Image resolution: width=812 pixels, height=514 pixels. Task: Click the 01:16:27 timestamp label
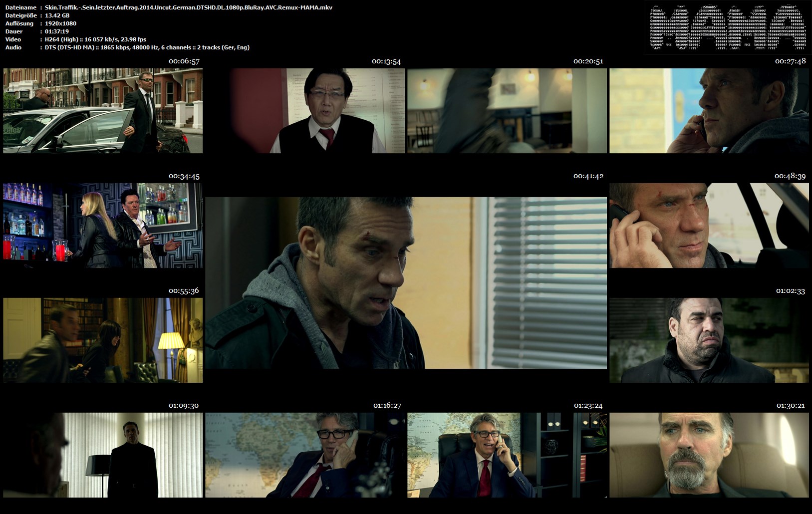[x=387, y=406]
